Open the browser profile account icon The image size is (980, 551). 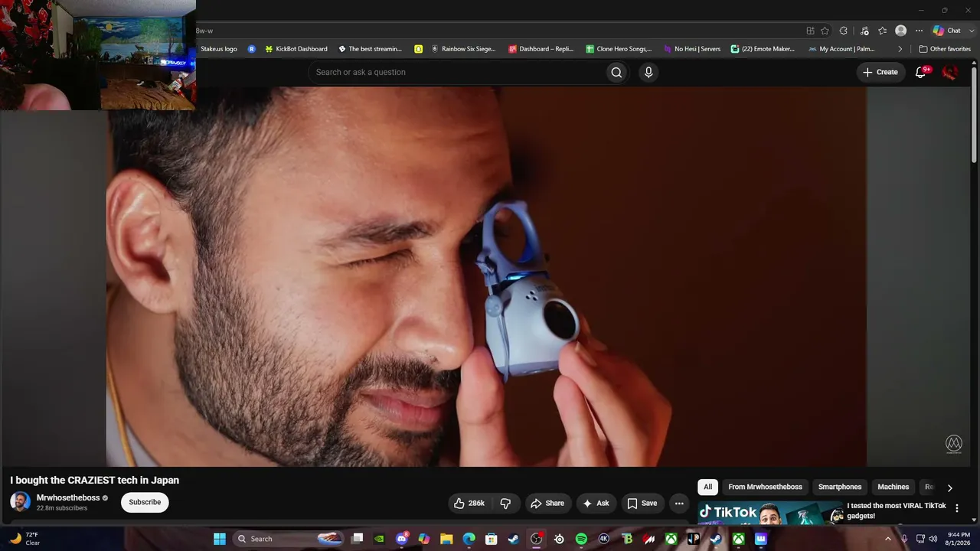(x=901, y=31)
